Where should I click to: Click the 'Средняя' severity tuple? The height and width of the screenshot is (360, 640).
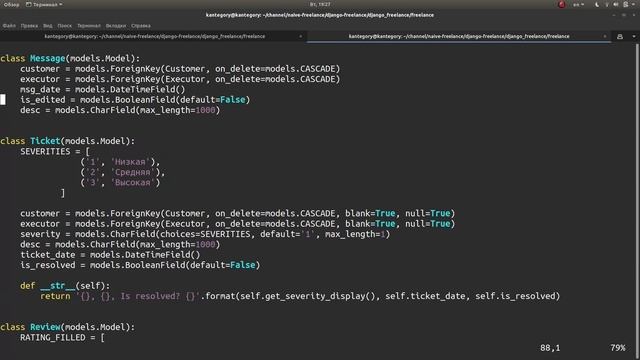coord(122,172)
